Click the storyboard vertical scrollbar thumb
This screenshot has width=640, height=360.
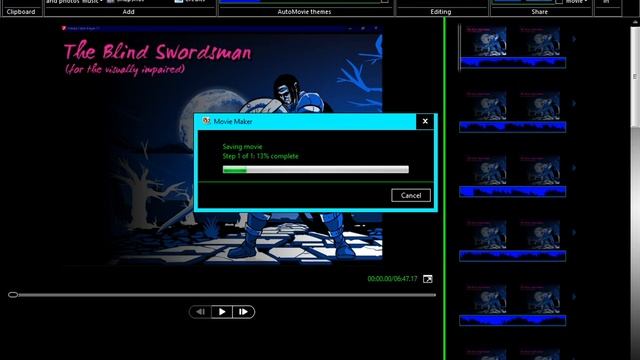coord(635,76)
